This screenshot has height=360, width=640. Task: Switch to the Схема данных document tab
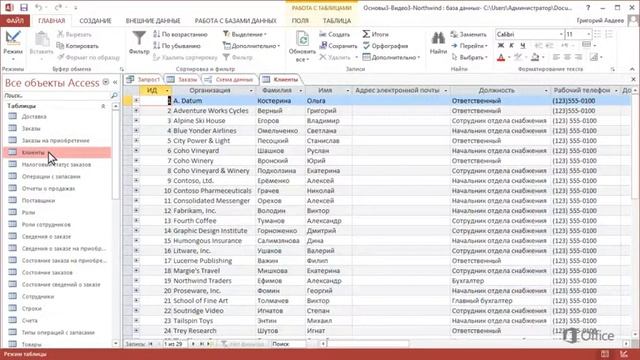[x=230, y=79]
